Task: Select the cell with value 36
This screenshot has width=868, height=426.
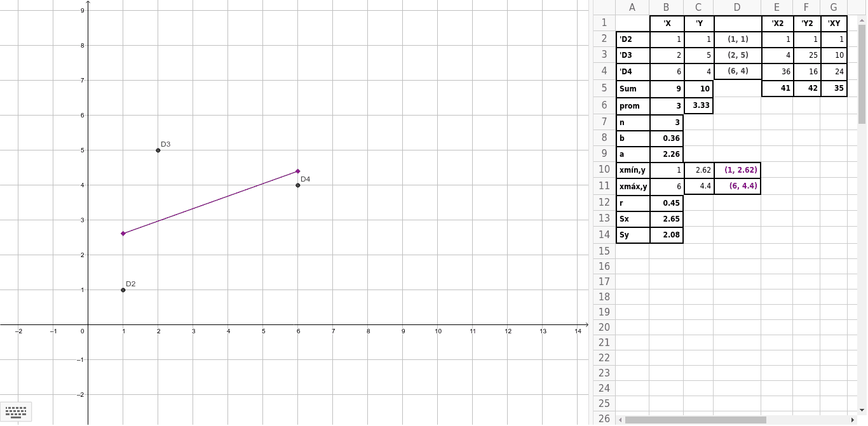Action: [776, 72]
